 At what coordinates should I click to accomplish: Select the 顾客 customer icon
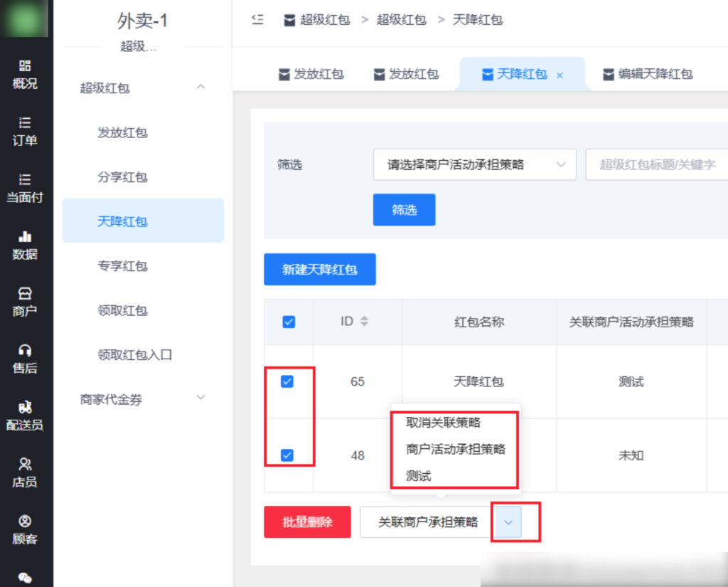26,528
